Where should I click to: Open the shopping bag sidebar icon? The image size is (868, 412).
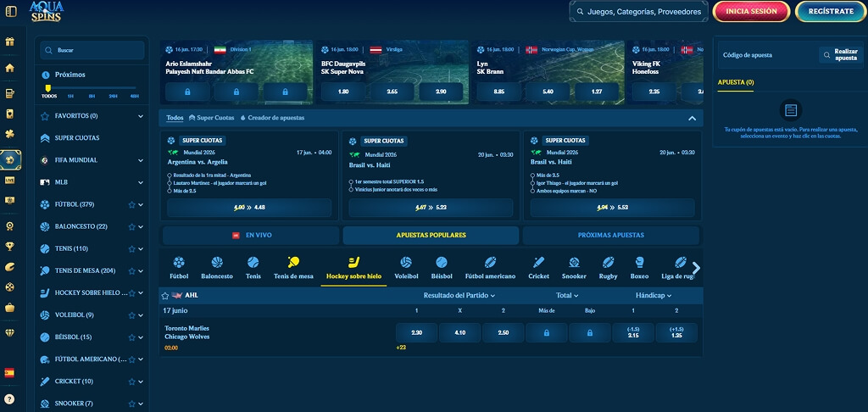point(9,308)
